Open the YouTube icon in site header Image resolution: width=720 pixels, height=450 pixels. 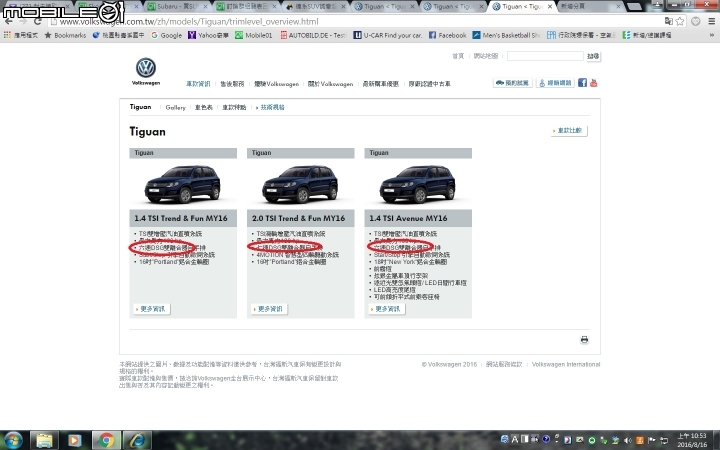pos(593,83)
